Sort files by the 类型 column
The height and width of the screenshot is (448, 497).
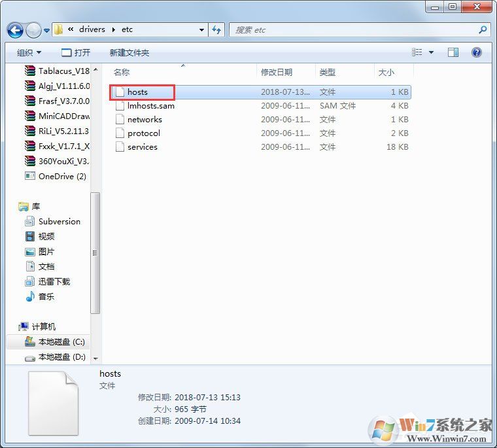328,73
